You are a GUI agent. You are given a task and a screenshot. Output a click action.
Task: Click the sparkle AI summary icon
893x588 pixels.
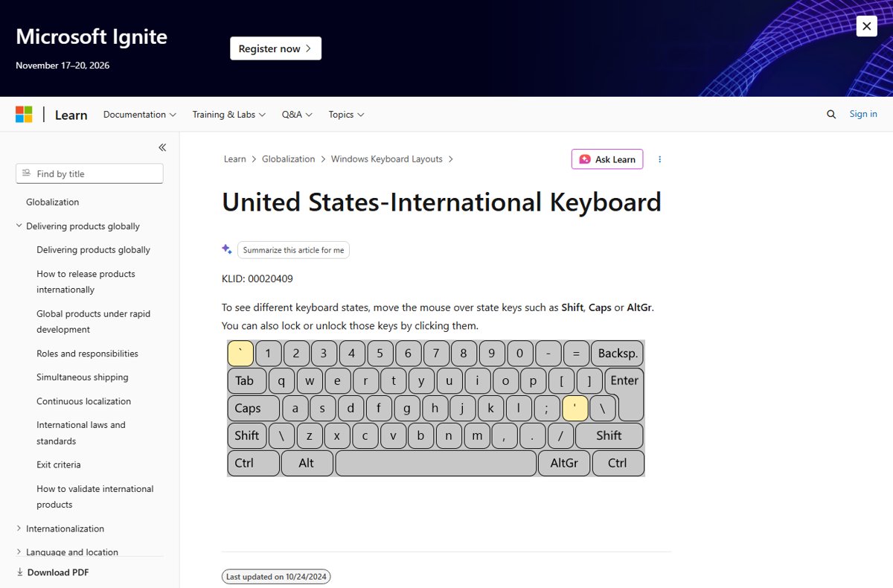(227, 250)
